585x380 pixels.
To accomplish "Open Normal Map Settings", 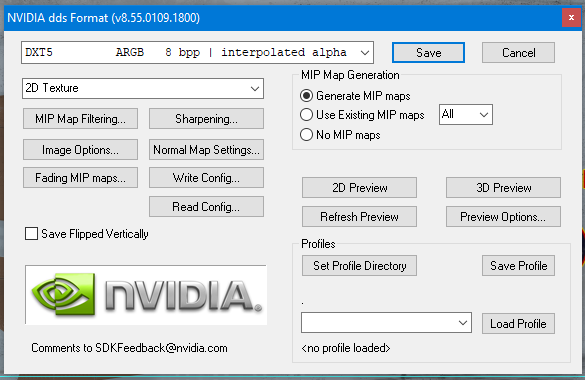I will (206, 150).
